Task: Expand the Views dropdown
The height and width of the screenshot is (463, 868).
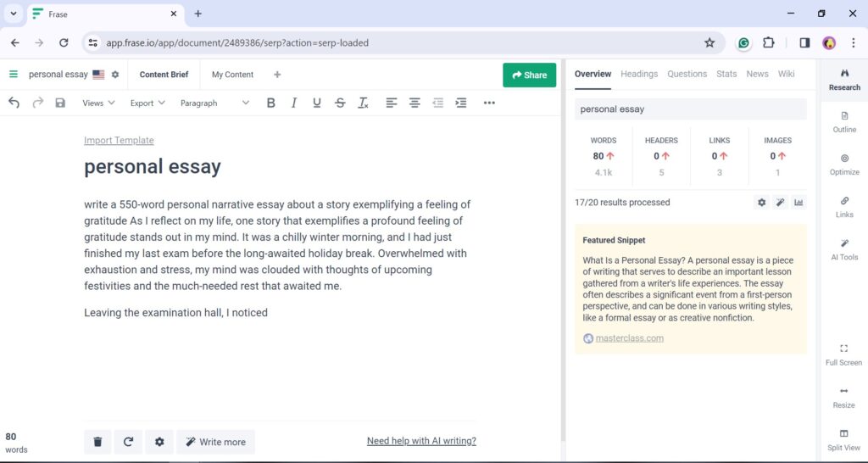Action: pos(98,103)
